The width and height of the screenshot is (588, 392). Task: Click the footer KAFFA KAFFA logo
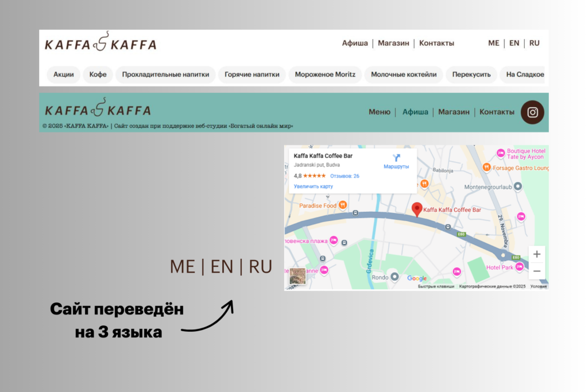click(x=98, y=108)
